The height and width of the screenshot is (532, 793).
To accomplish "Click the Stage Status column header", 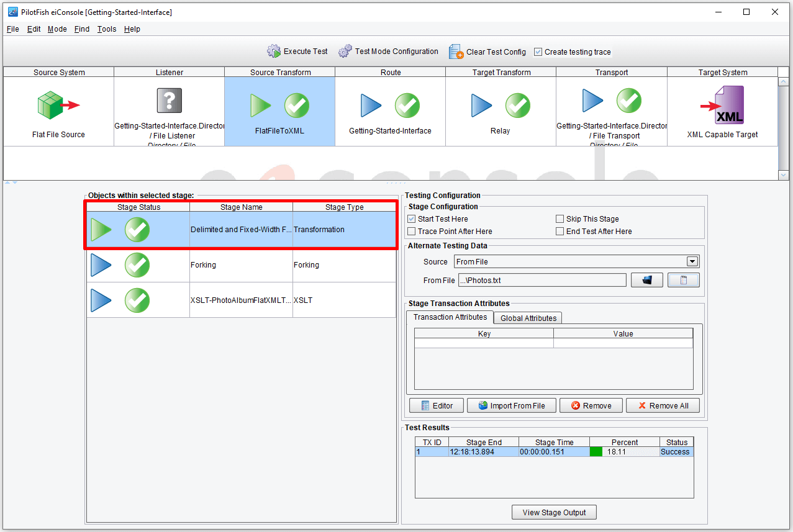I will [138, 207].
